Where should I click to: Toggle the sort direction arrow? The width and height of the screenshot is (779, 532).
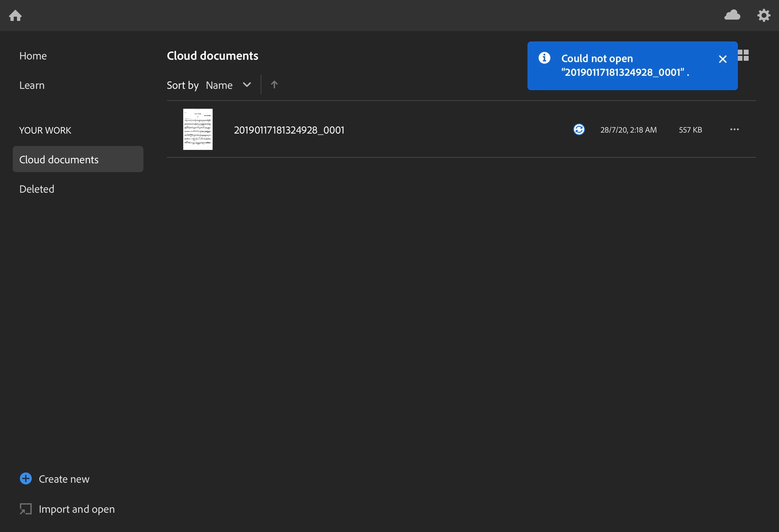(274, 85)
